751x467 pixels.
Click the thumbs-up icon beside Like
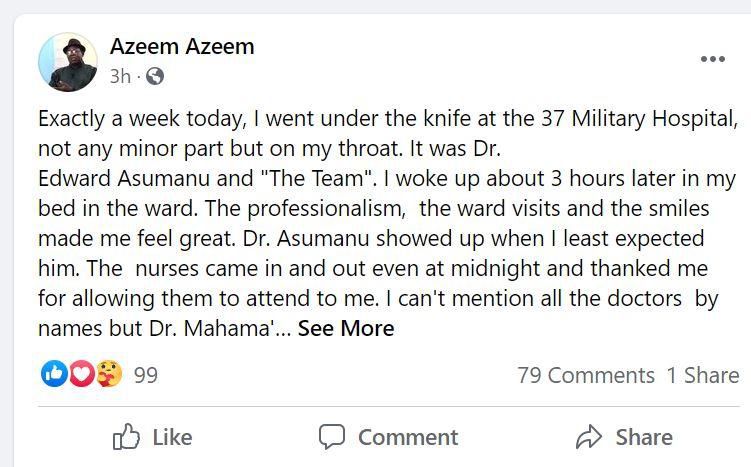[127, 437]
